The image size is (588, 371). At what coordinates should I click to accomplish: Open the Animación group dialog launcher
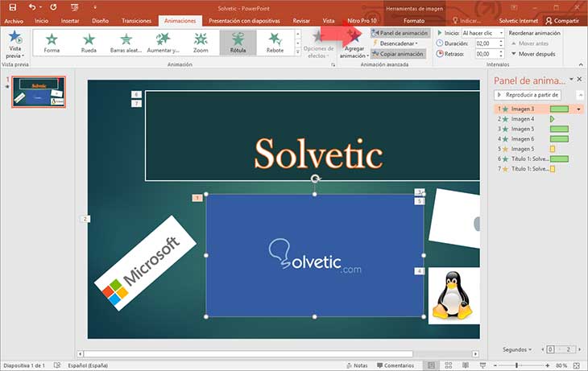[x=333, y=65]
